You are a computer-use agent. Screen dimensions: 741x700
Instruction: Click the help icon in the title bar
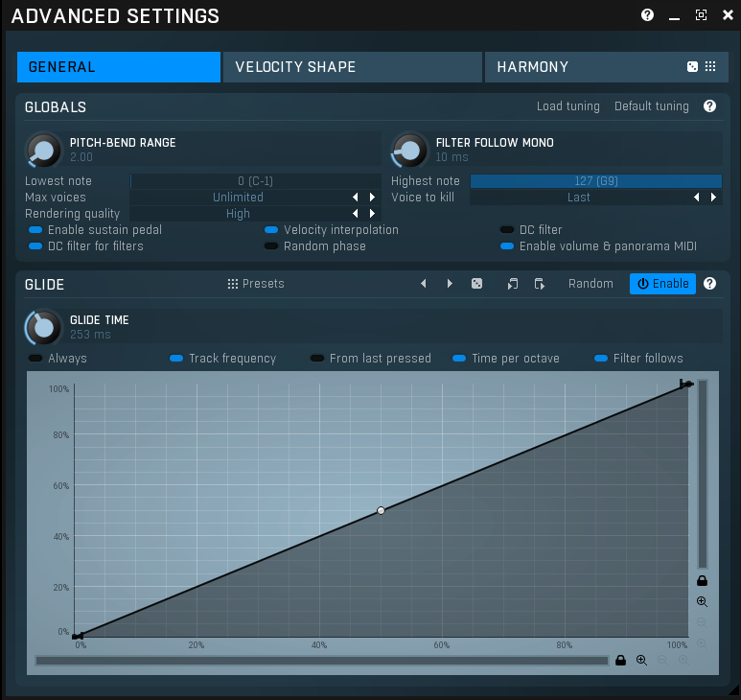648,15
